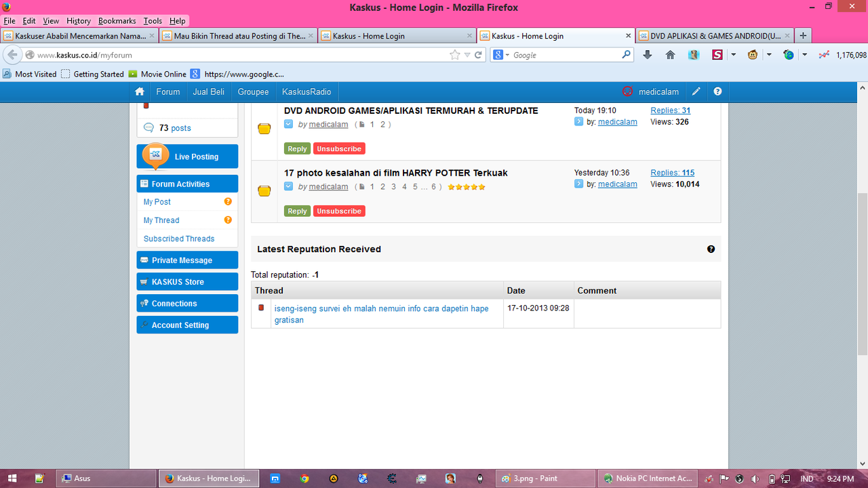
Task: Click the Kaskus home icon in navbar
Action: (140, 91)
